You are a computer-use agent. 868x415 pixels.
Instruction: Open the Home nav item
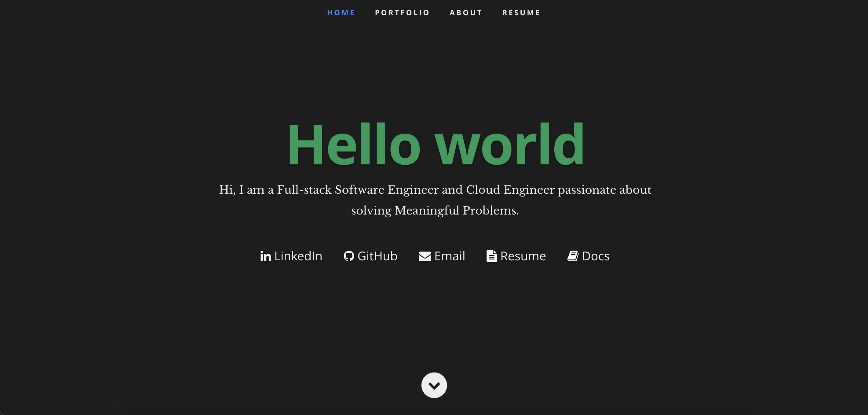[x=341, y=13]
